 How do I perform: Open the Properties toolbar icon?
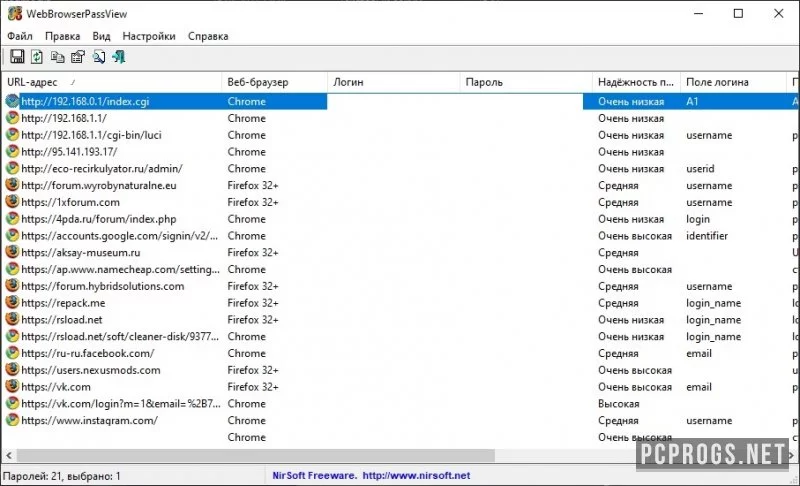click(78, 57)
